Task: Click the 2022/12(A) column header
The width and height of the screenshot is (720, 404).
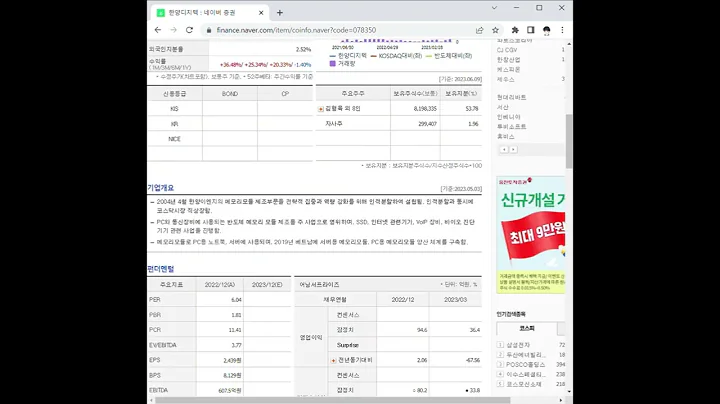Action: tap(219, 285)
